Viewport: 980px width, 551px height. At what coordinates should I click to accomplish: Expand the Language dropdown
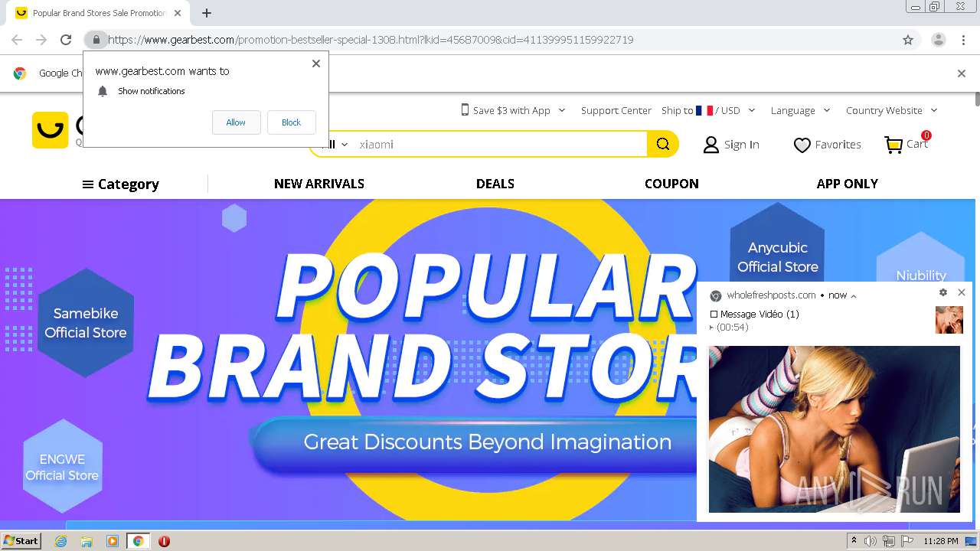click(800, 110)
